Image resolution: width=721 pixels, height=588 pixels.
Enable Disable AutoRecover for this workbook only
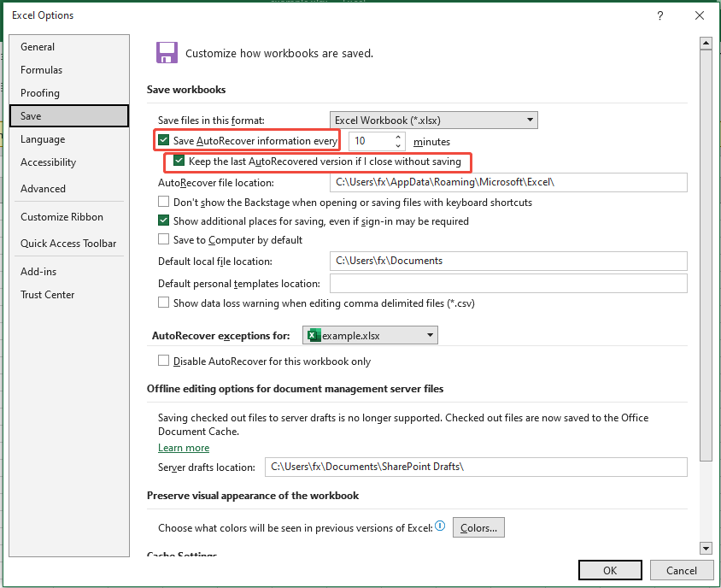coord(162,361)
